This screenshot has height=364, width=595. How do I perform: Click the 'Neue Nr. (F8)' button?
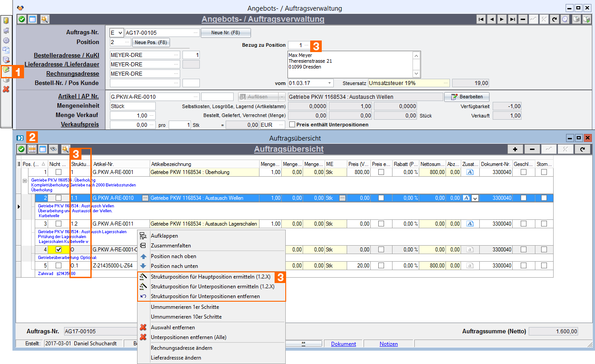tap(226, 32)
